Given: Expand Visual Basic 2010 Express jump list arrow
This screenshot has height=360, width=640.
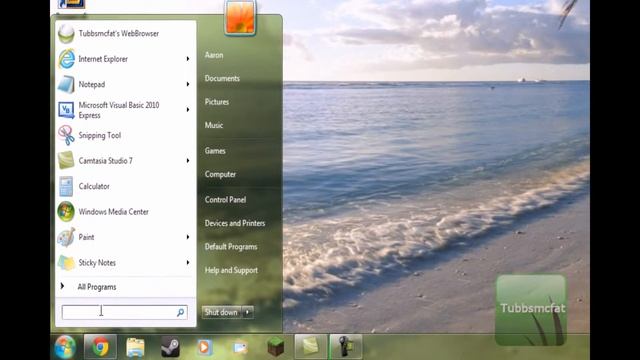Looking at the screenshot, I should [x=188, y=110].
